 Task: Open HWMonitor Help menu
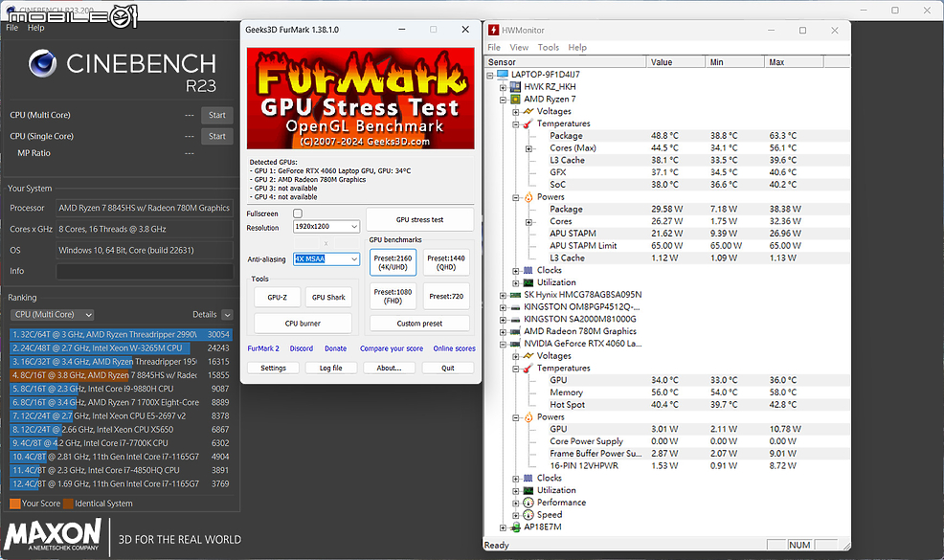click(x=576, y=47)
